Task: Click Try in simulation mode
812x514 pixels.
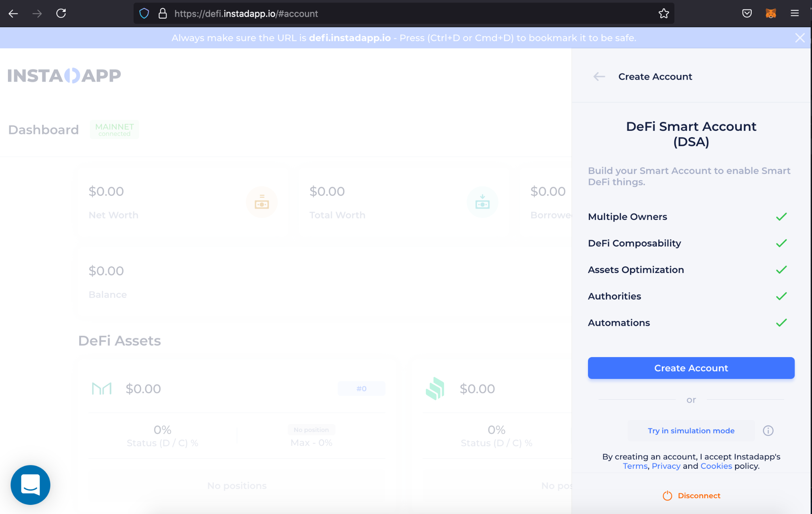Action: point(691,430)
